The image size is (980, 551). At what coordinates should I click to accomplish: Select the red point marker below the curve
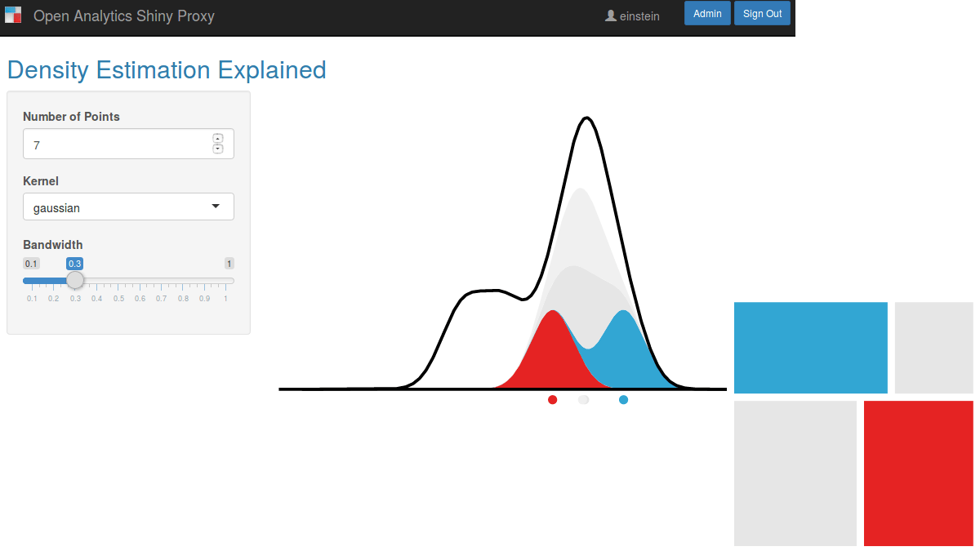tap(552, 399)
